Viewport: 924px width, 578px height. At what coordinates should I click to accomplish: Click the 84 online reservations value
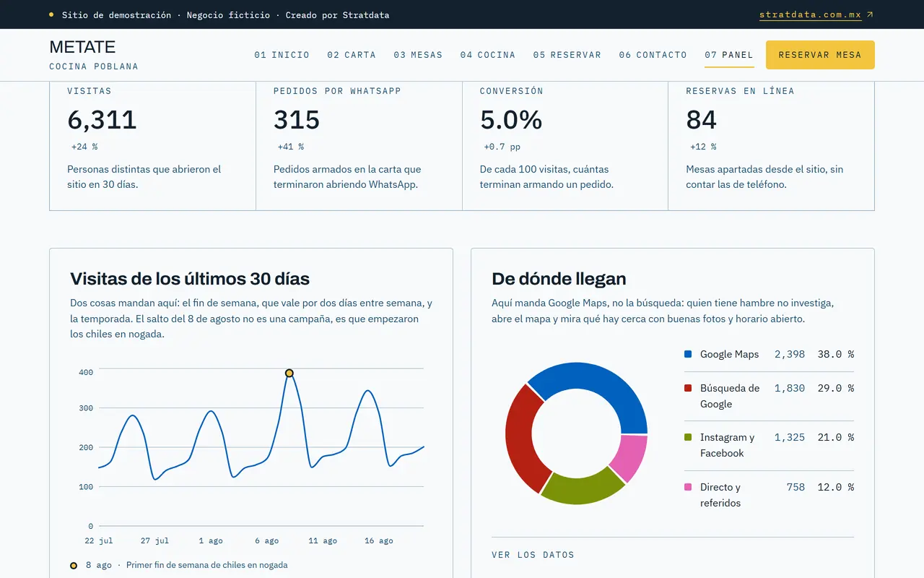click(702, 120)
